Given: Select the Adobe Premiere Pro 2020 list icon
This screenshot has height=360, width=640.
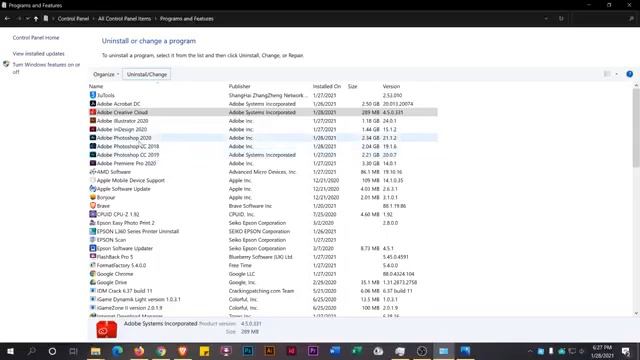Looking at the screenshot, I should pos(93,163).
